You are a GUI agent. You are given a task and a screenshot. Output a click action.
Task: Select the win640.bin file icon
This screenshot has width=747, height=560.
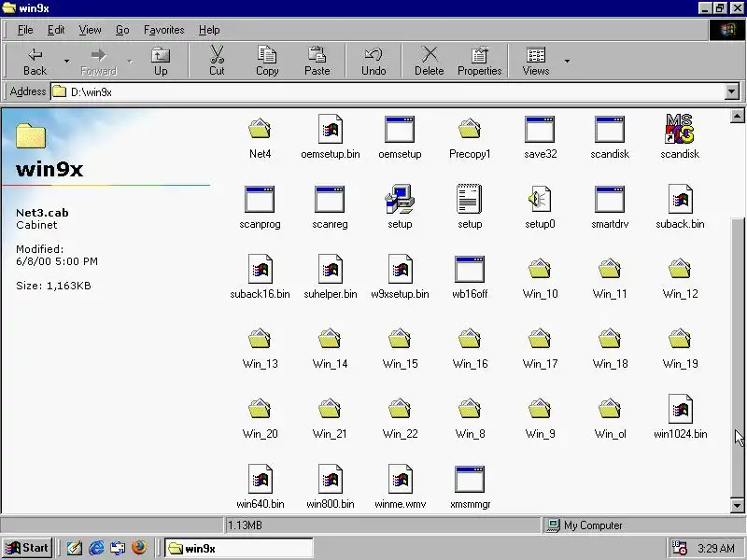tap(260, 479)
